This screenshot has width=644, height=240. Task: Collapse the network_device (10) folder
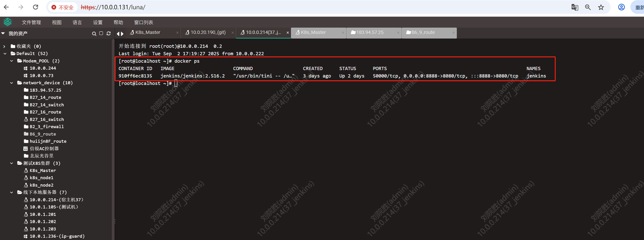12,83
